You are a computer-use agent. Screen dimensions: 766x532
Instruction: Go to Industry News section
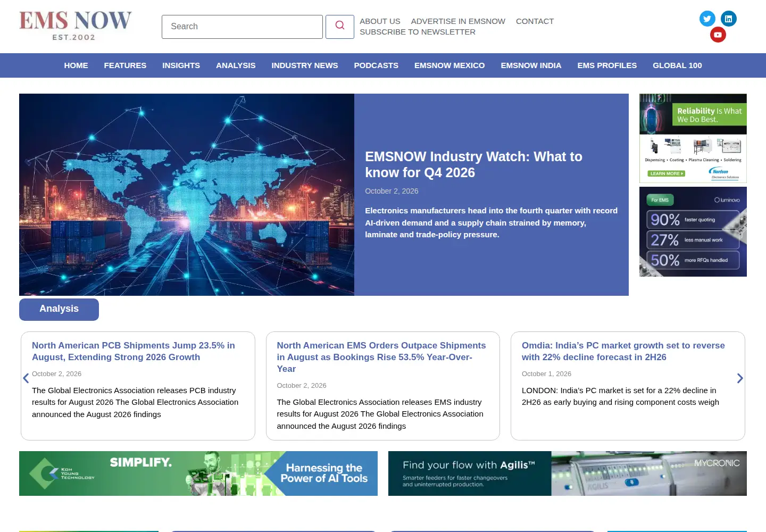[x=305, y=65]
